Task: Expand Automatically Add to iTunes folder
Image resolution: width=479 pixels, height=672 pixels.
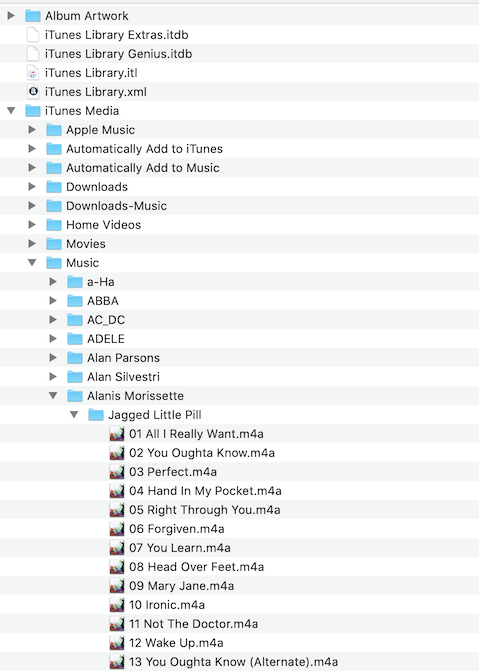Action: pos(32,149)
